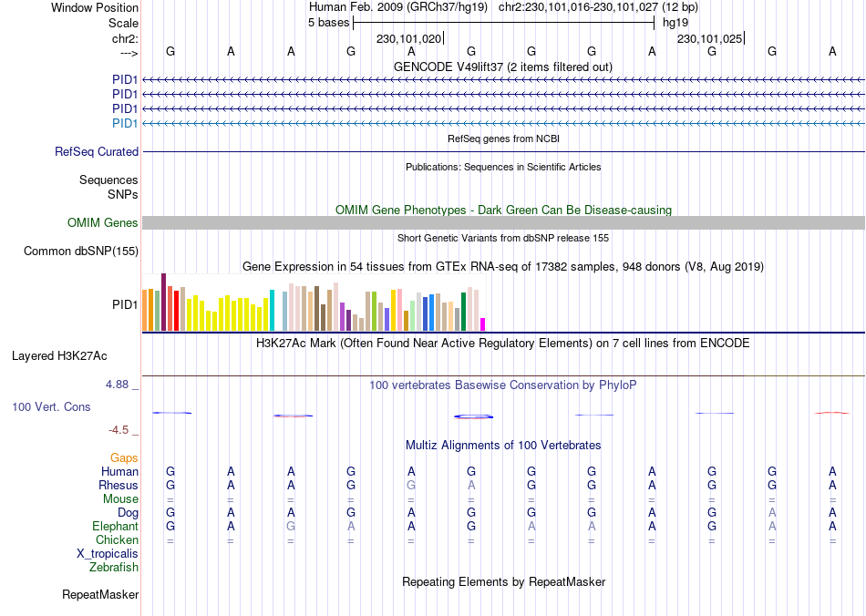Select the Rhesus species label

(119, 485)
